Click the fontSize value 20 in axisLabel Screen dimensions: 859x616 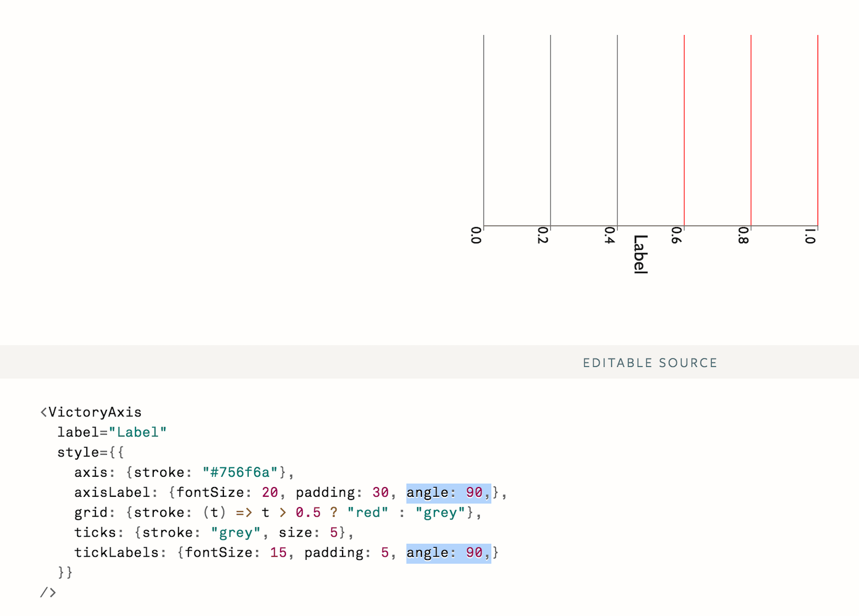pos(270,492)
